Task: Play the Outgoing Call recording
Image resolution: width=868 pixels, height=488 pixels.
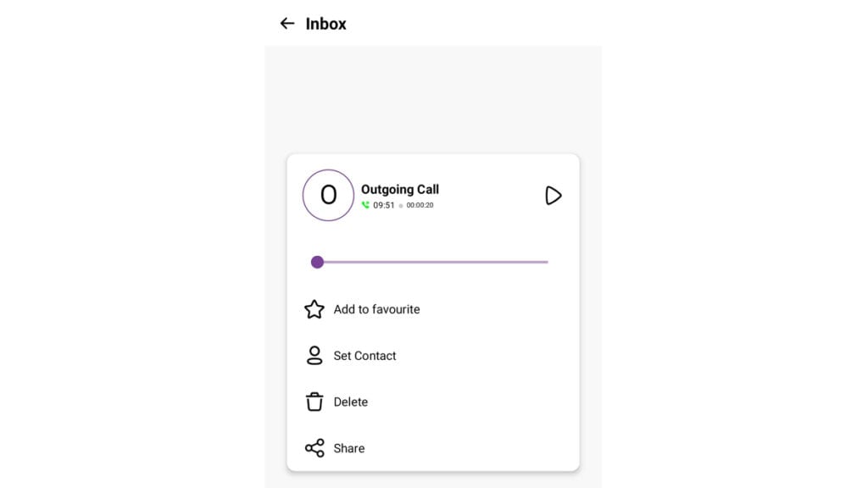Action: pos(553,196)
